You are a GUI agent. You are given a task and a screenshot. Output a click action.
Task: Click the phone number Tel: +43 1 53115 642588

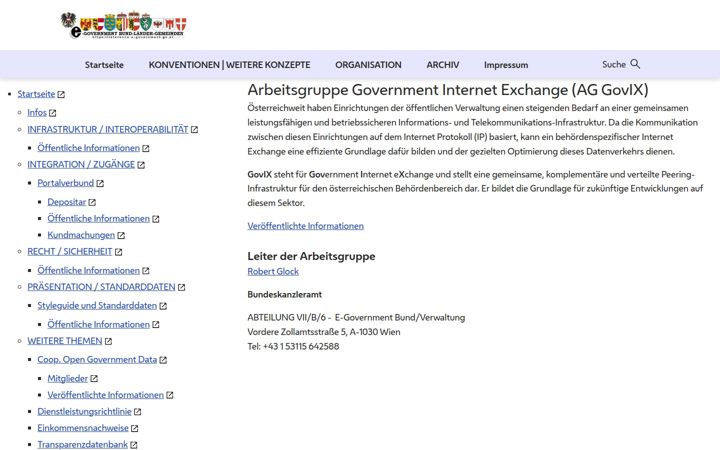click(x=293, y=346)
